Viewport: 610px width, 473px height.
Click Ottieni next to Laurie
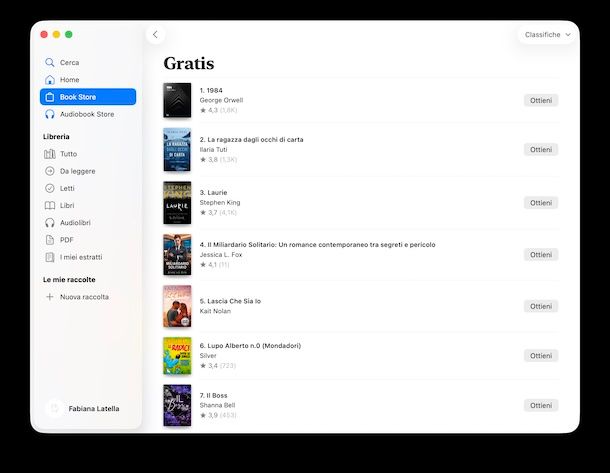click(x=541, y=203)
